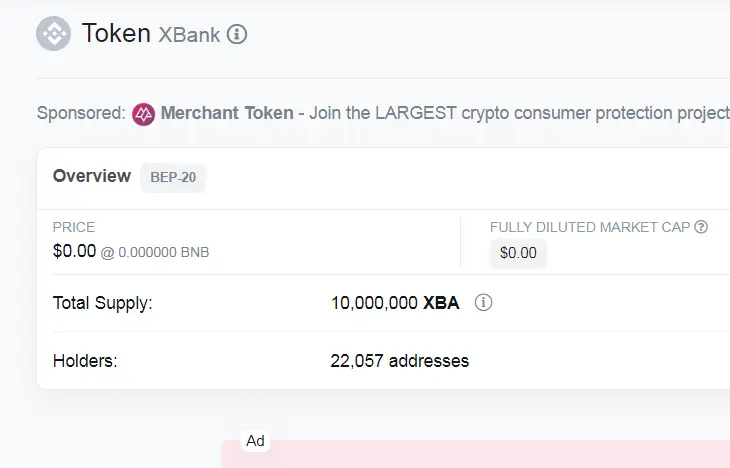Show Fully Diluted Market Cap help tooltip

(x=701, y=227)
